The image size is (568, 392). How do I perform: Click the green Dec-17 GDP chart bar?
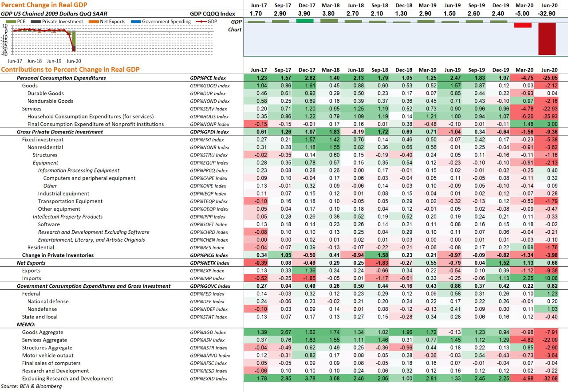[x=304, y=20]
